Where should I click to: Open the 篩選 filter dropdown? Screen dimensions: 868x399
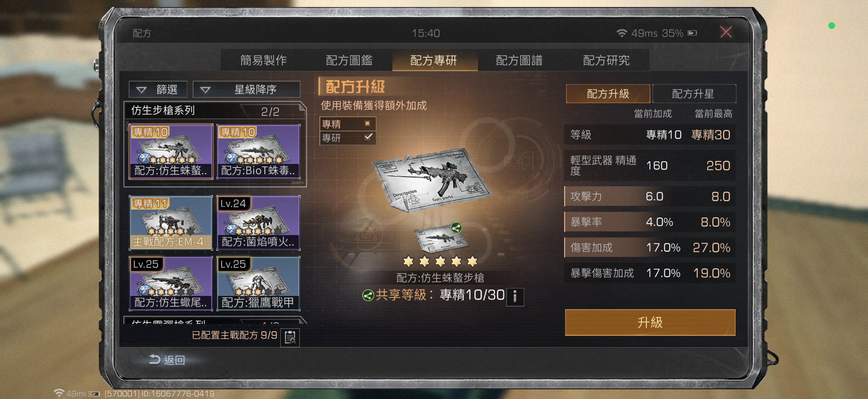(x=158, y=89)
